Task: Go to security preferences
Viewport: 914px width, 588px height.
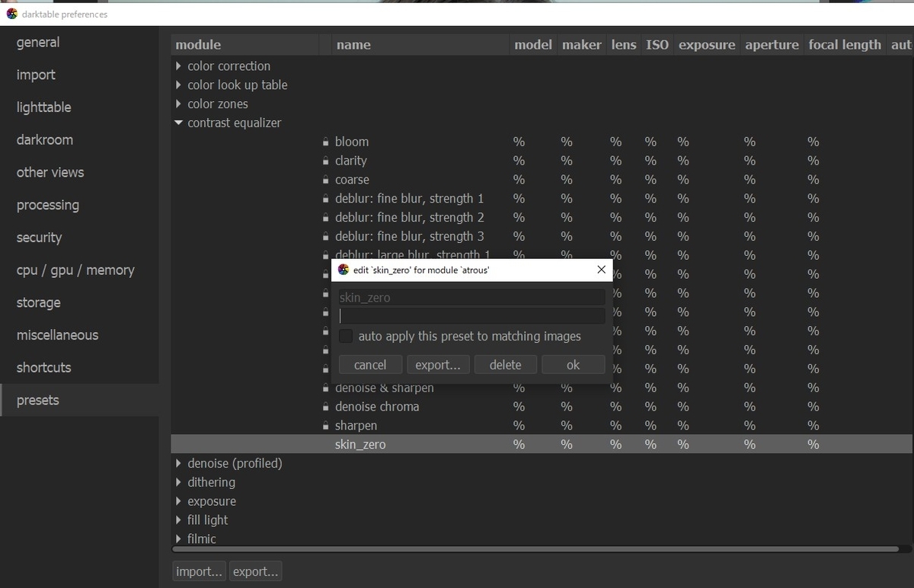Action: [79, 238]
